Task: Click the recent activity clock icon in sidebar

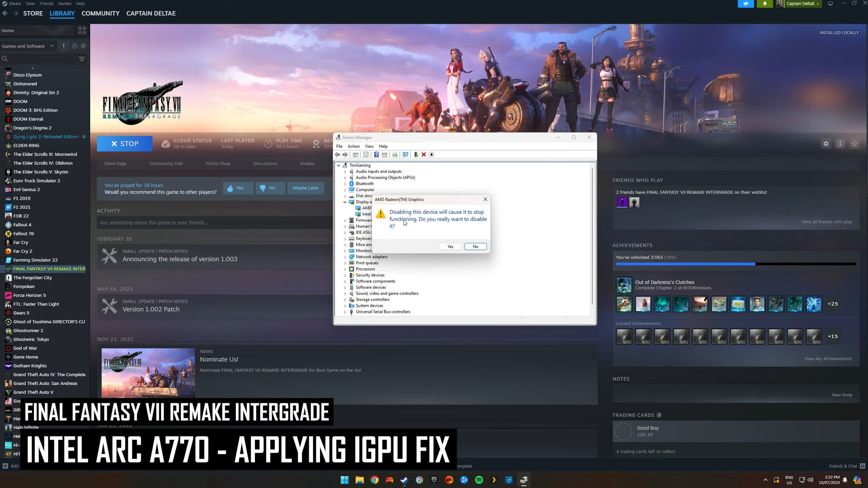Action: (75, 46)
